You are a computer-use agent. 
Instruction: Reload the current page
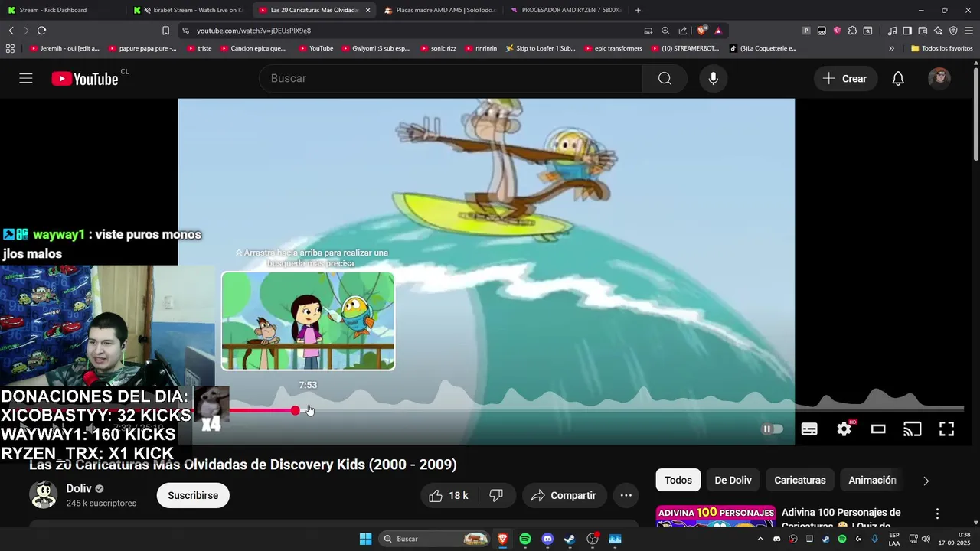tap(41, 31)
